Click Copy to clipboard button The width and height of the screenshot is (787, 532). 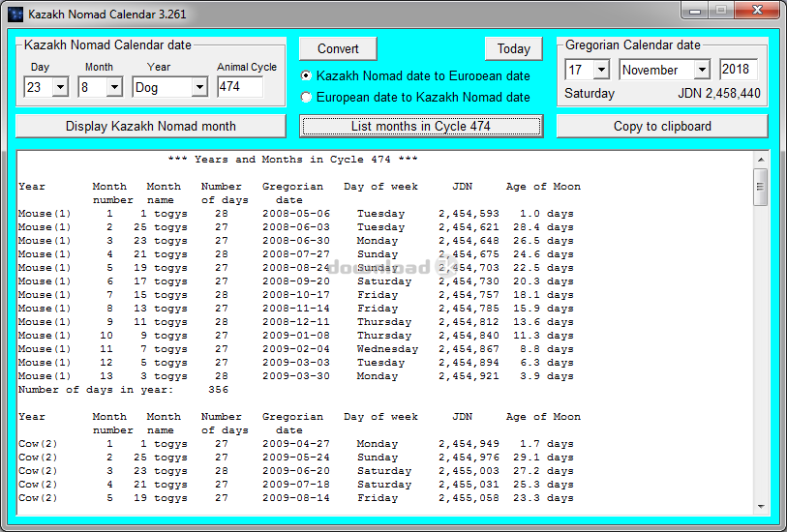click(x=662, y=126)
